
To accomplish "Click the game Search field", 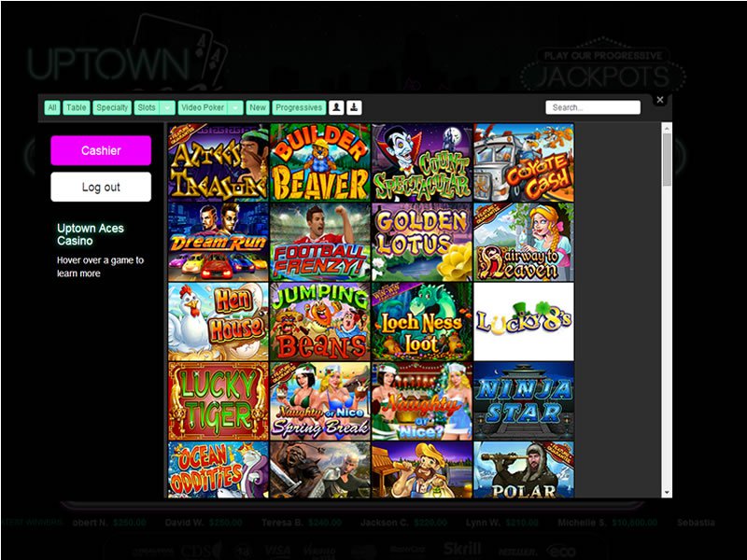I will [593, 107].
